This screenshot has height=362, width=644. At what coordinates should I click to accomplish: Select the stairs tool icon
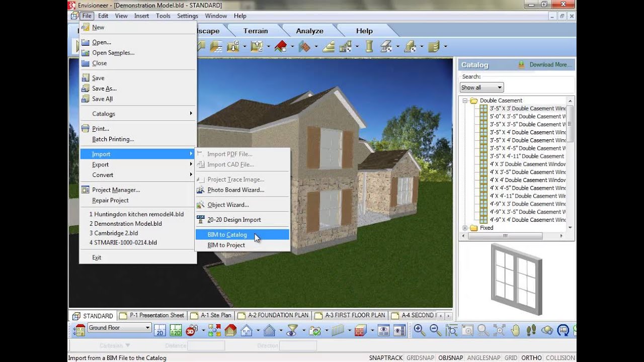coord(329,47)
